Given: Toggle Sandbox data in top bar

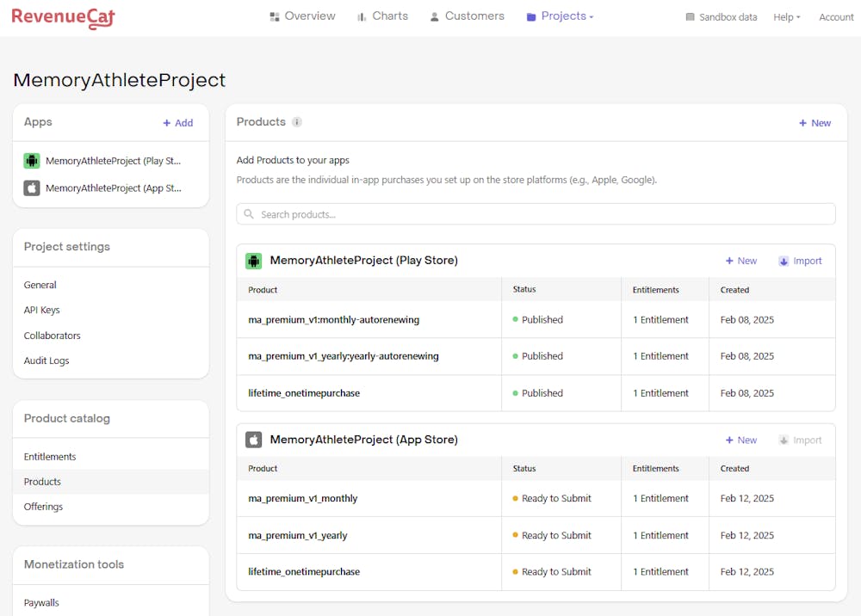Looking at the screenshot, I should (721, 17).
